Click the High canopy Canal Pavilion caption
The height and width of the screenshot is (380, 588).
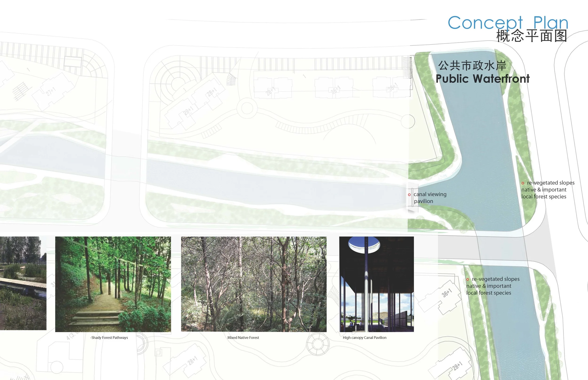364,337
